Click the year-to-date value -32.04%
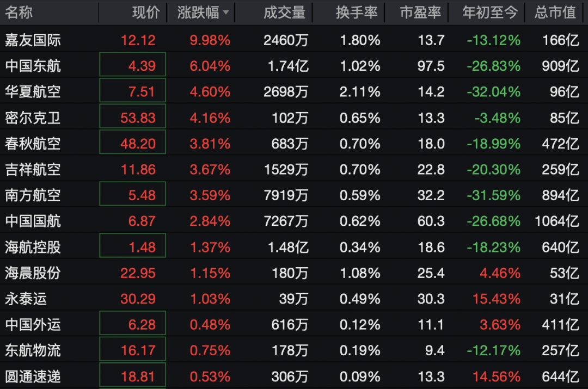This screenshot has width=588, height=389. click(493, 92)
